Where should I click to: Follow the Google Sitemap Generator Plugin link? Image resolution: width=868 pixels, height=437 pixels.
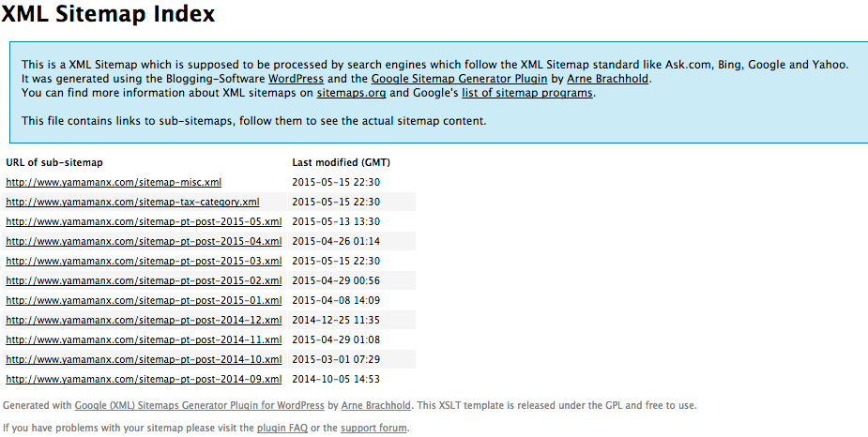click(459, 79)
